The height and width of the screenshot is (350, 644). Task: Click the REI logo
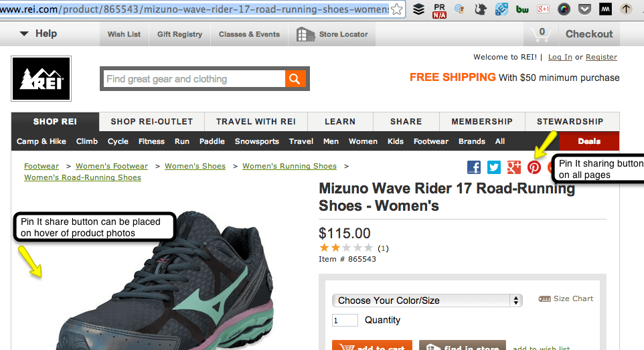click(x=41, y=78)
